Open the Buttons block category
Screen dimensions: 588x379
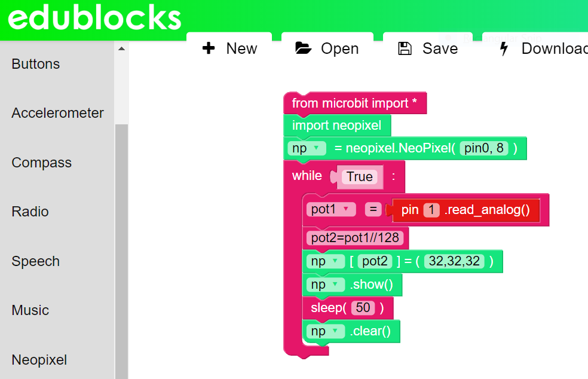click(36, 64)
